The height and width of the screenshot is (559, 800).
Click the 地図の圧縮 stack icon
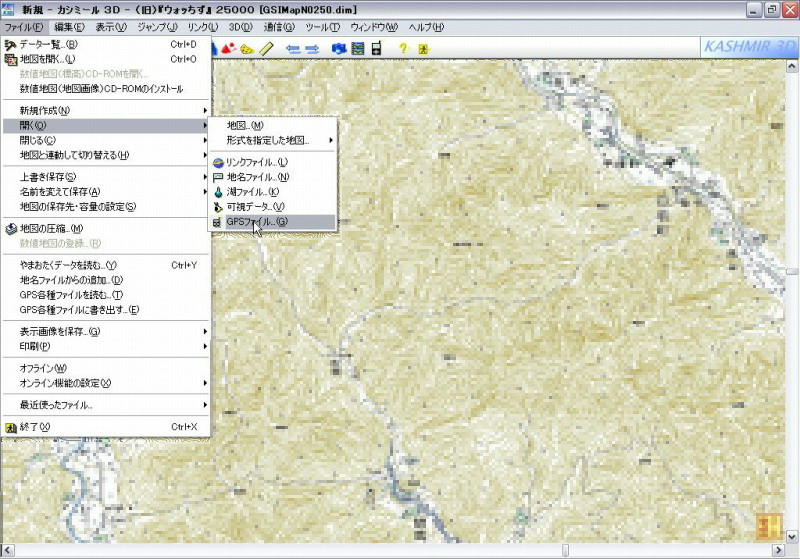click(11, 229)
